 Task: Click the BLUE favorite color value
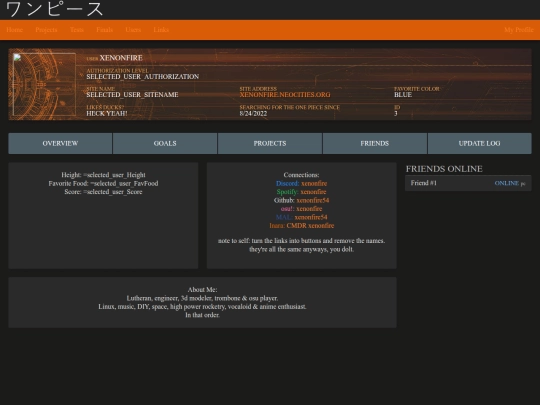pos(403,95)
